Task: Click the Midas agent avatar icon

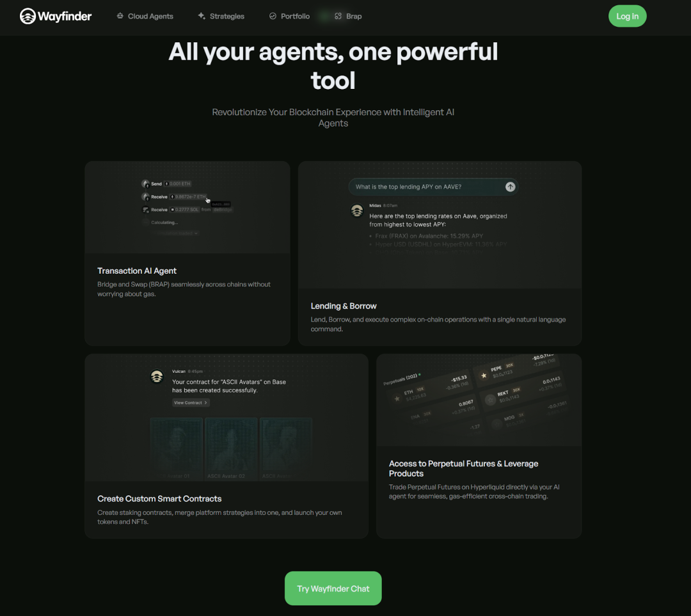Action: tap(357, 211)
